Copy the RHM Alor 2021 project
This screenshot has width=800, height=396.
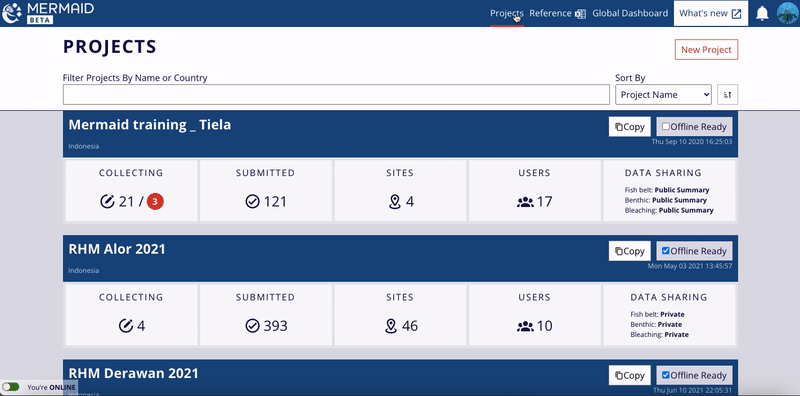(630, 251)
